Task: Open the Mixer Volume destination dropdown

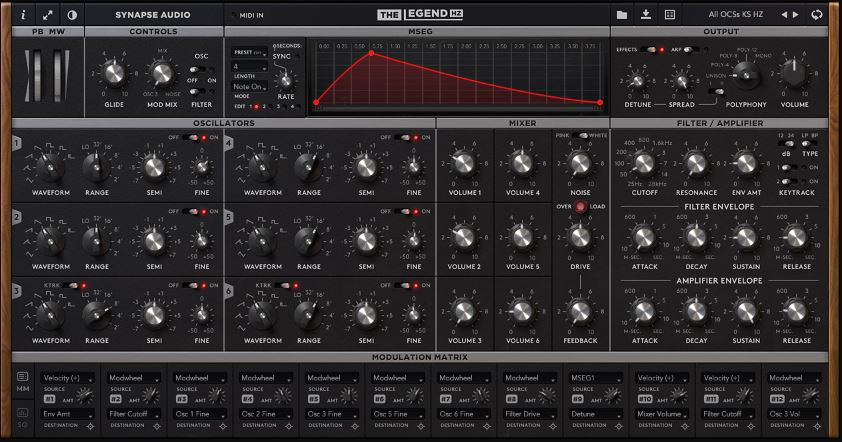Action: point(662,414)
